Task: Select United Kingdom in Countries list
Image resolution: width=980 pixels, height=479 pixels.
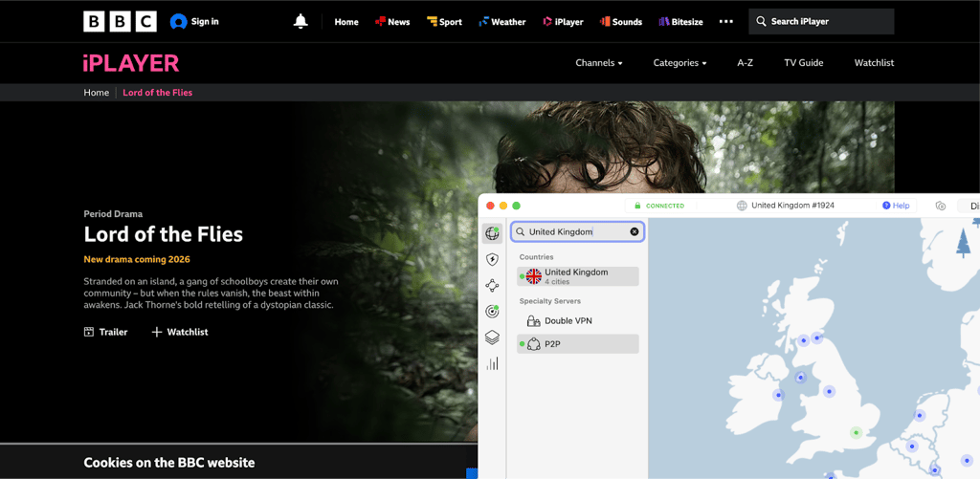Action: (578, 276)
